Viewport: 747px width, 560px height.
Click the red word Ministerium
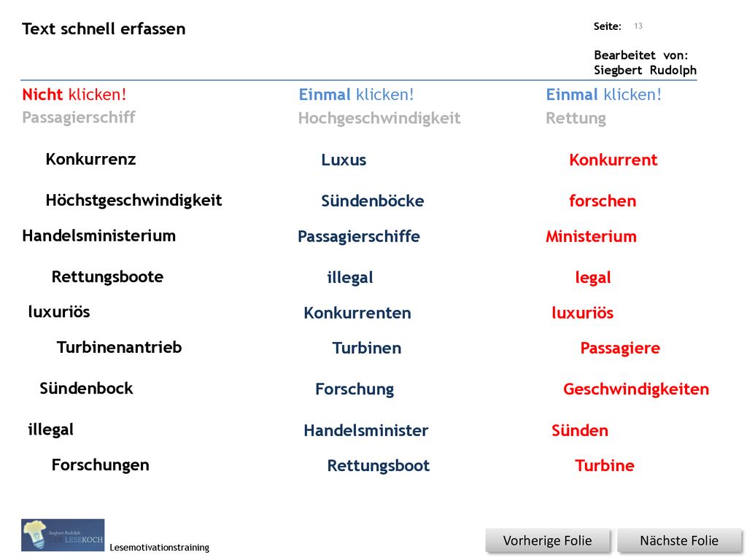(x=591, y=237)
